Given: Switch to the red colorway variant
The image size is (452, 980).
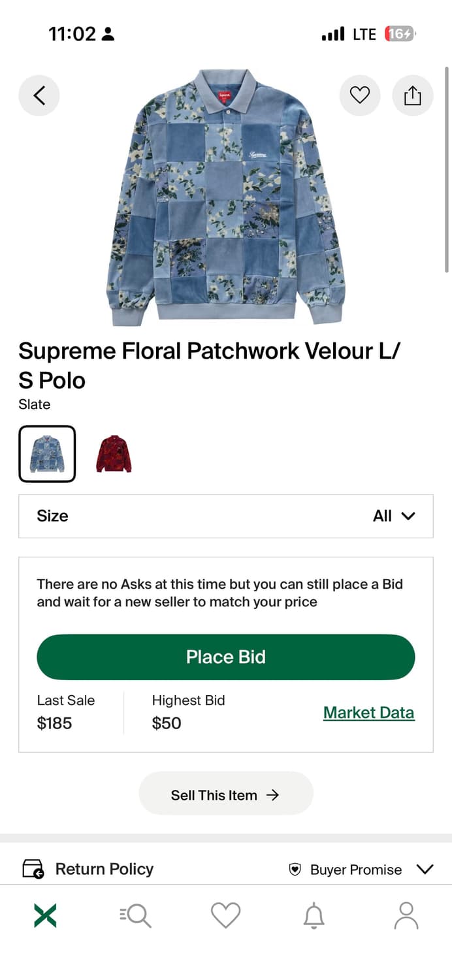Looking at the screenshot, I should [114, 453].
